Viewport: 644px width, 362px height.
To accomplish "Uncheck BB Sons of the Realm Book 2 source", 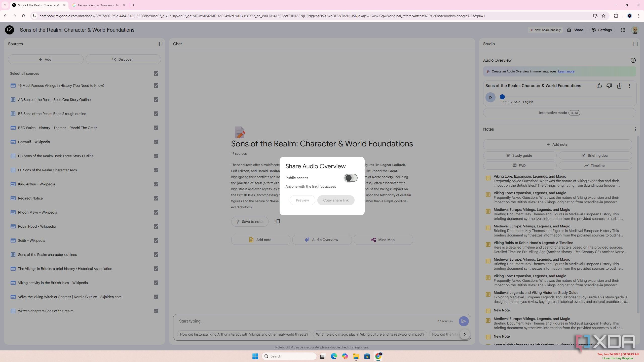I will (x=156, y=114).
